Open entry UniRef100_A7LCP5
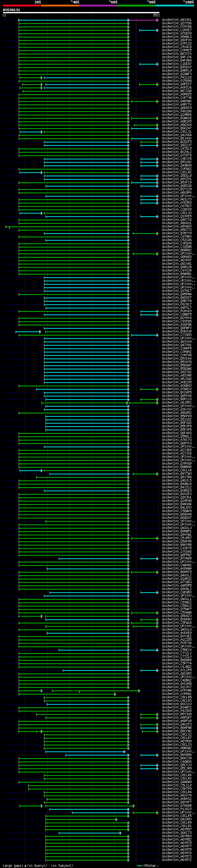Viewport: 197px width, 868px height. tap(177, 671)
